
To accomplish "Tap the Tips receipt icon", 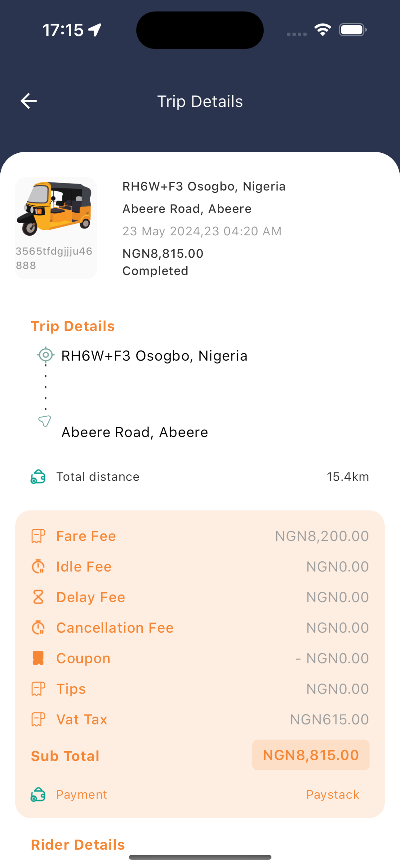I will pos(38,689).
